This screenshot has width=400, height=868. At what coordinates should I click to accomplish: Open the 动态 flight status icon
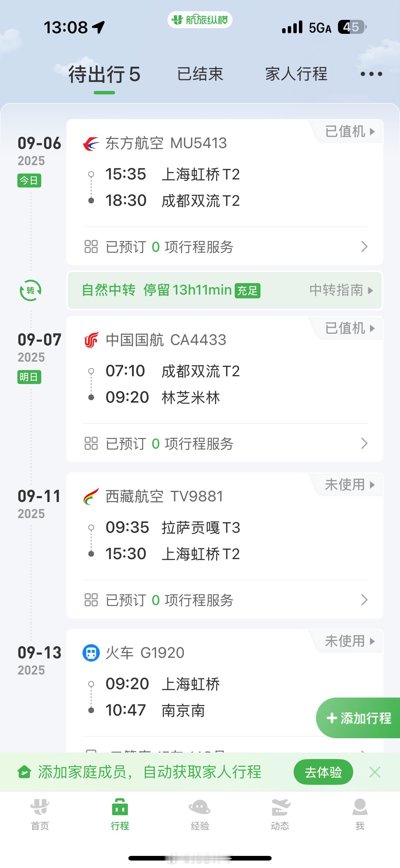point(280,807)
